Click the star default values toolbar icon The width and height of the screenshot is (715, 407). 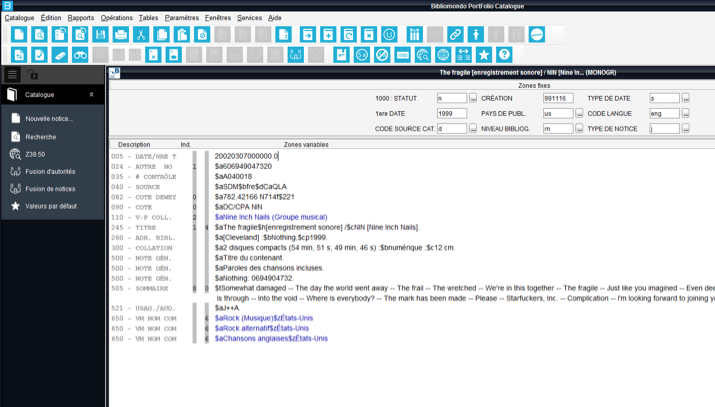tap(484, 55)
